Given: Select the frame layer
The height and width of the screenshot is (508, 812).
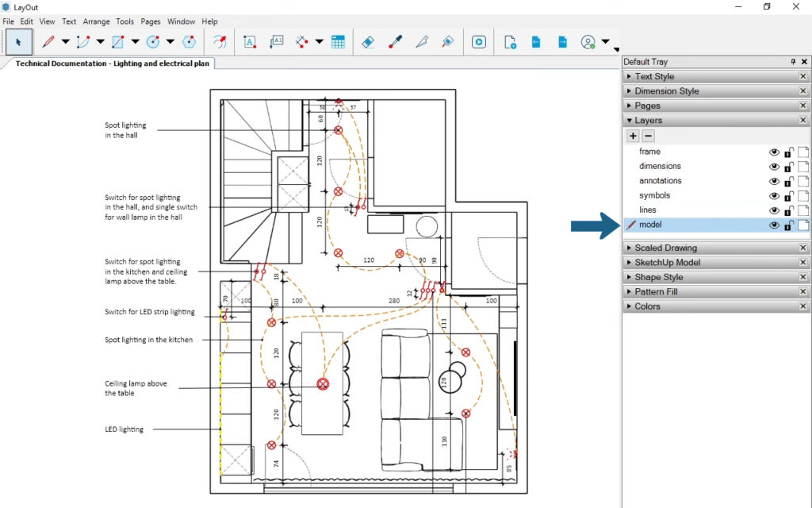Looking at the screenshot, I should 649,152.
